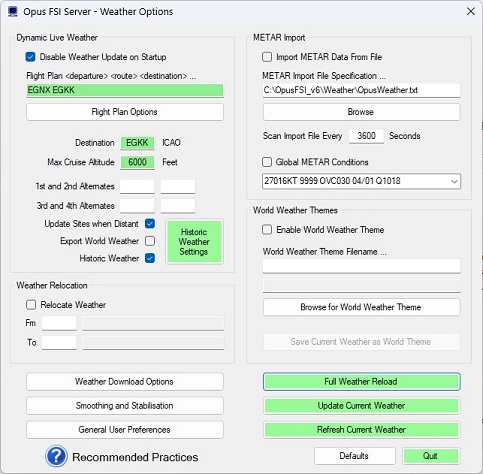Image resolution: width=483 pixels, height=474 pixels.
Task: Click Refresh Current Weather
Action: point(362,430)
